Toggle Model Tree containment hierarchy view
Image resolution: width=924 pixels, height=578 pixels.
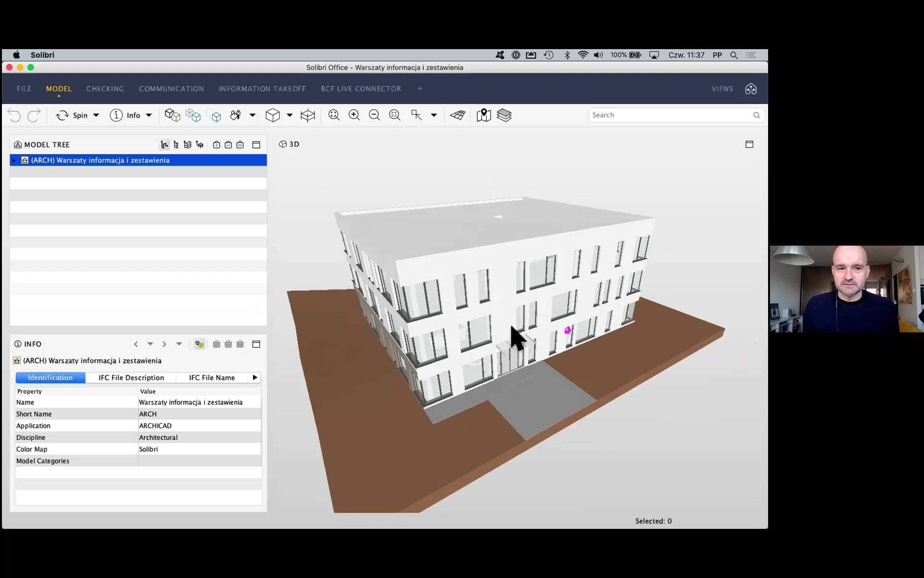point(164,144)
